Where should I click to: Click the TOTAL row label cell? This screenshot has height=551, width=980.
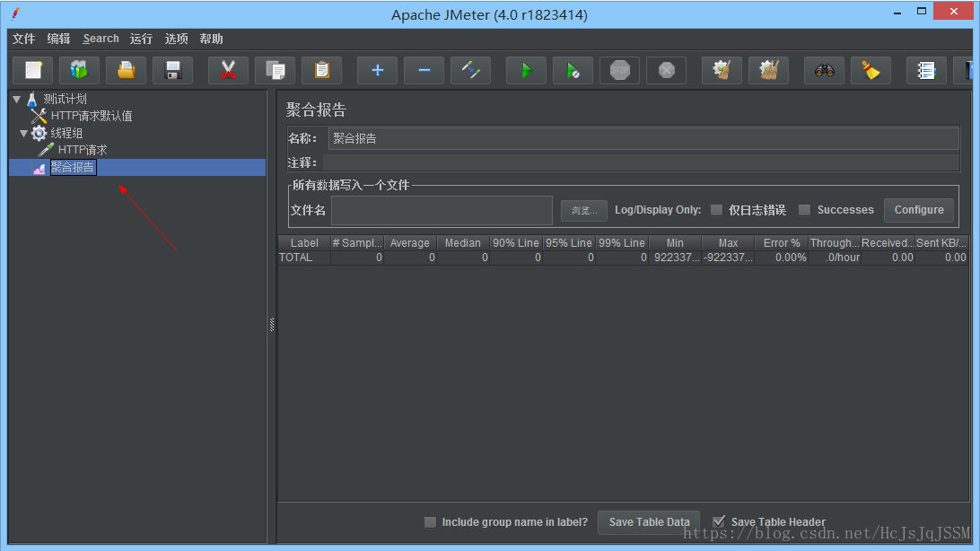coord(304,258)
